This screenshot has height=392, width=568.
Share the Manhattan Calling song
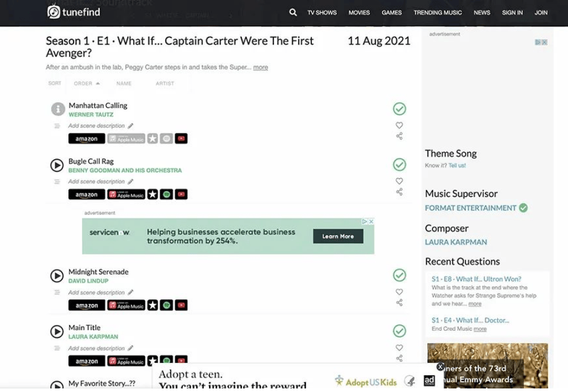399,136
